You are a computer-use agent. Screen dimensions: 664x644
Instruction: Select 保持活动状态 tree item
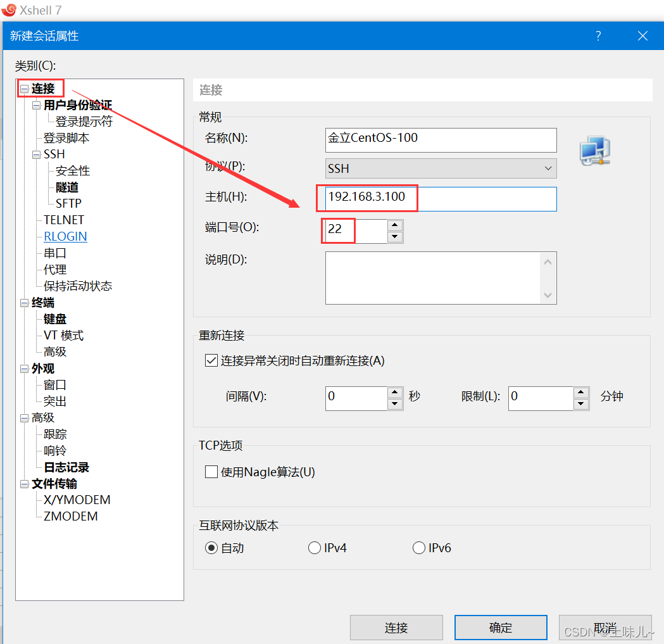click(78, 286)
